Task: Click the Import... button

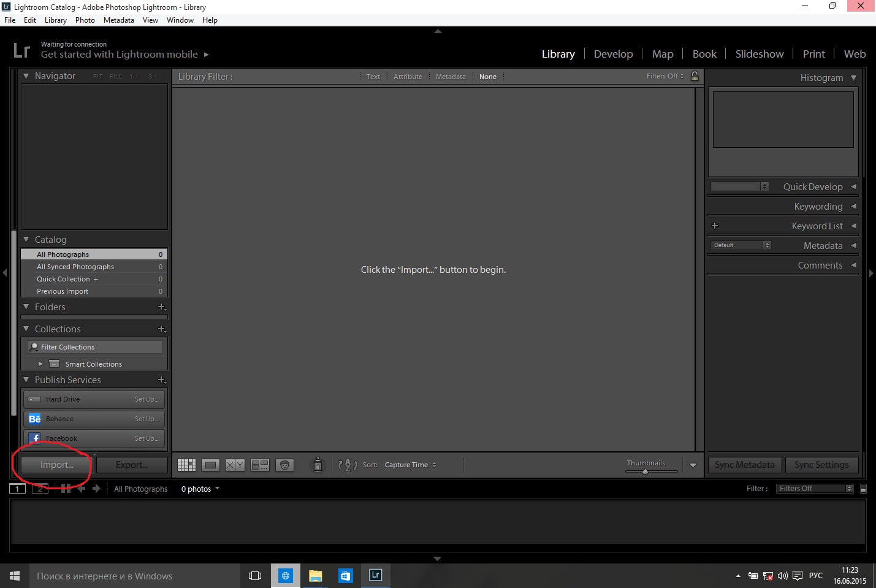Action: coord(56,465)
